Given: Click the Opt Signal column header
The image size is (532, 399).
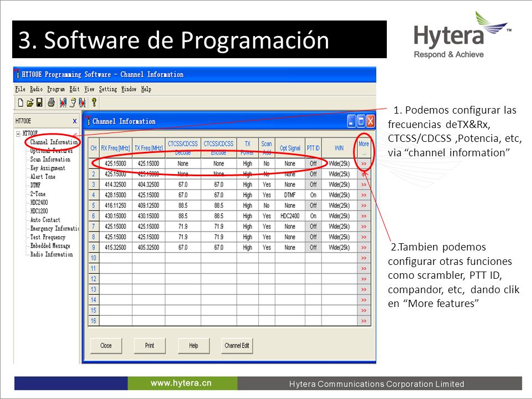Looking at the screenshot, I should [290, 149].
